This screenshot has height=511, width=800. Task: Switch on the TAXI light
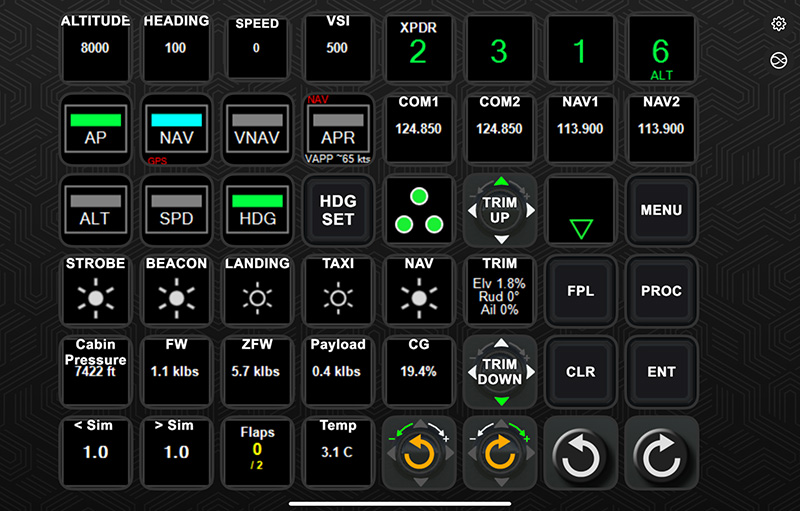click(x=338, y=291)
